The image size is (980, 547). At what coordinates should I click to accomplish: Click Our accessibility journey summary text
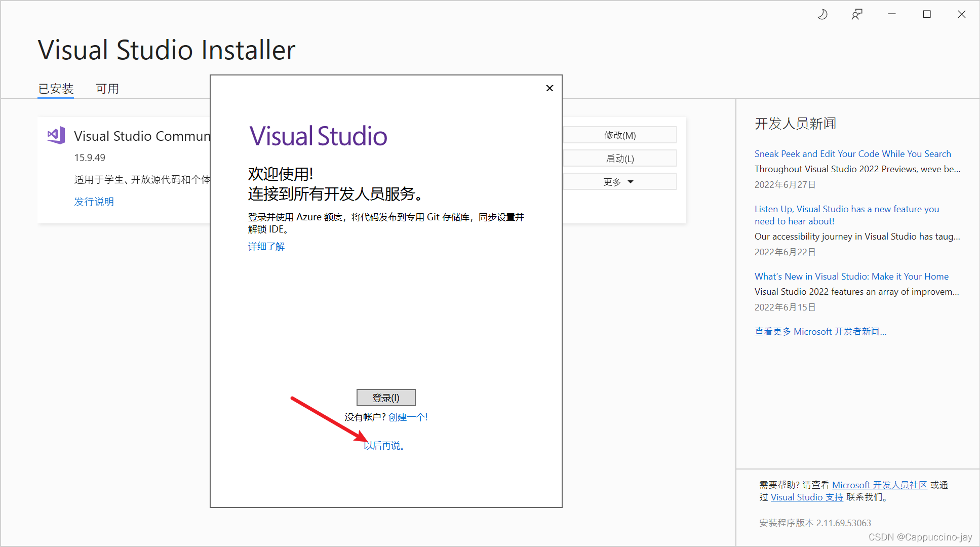[x=857, y=237]
